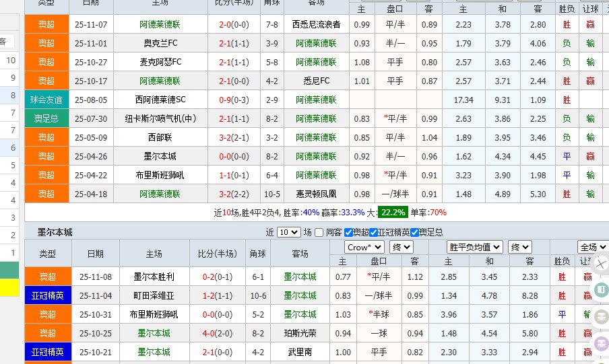609x364 pixels.
Task: Click the 墨尔本城 section title
Action: tap(55, 232)
